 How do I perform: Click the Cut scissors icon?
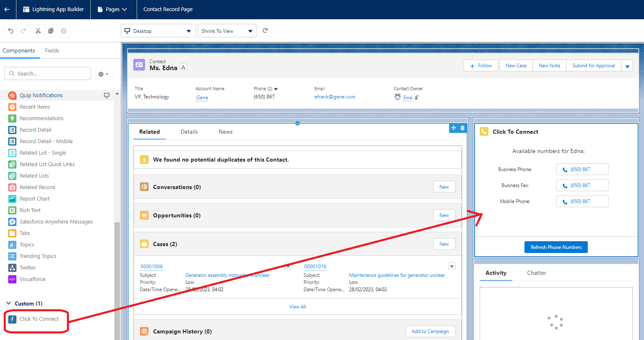click(x=38, y=31)
